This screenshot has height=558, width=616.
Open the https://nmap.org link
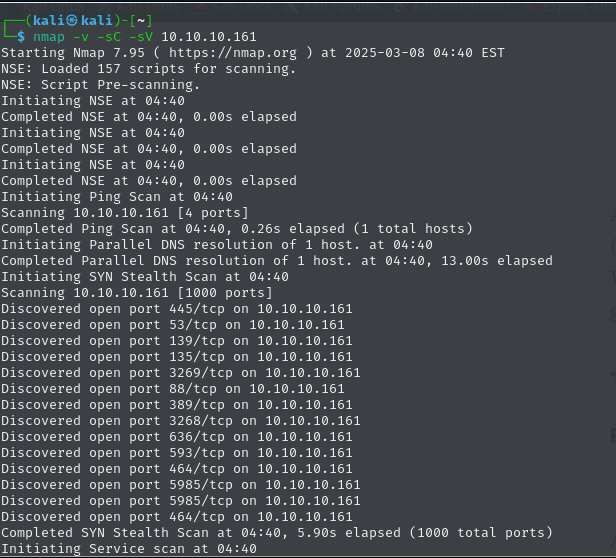233,53
